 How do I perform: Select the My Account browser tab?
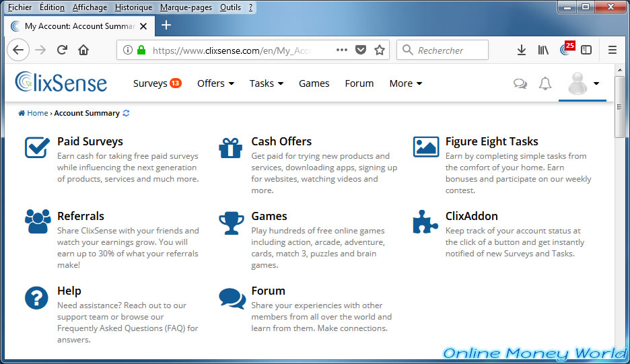(79, 26)
